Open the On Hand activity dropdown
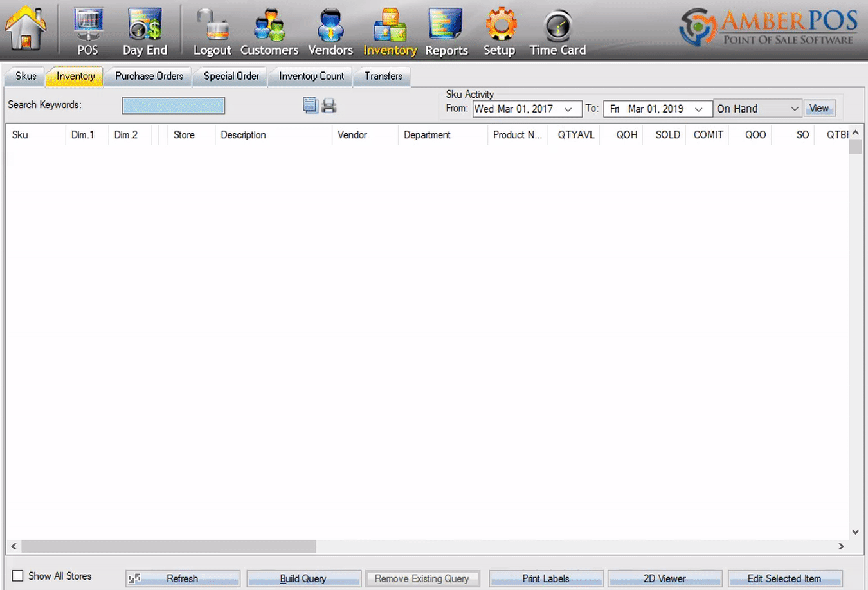 point(757,109)
